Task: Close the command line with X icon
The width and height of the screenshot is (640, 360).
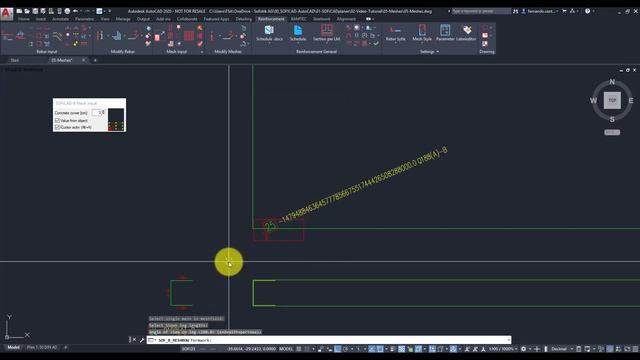Action: point(134,340)
